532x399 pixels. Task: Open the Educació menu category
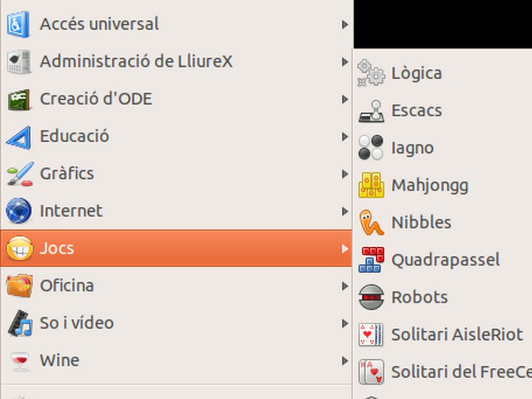point(176,137)
